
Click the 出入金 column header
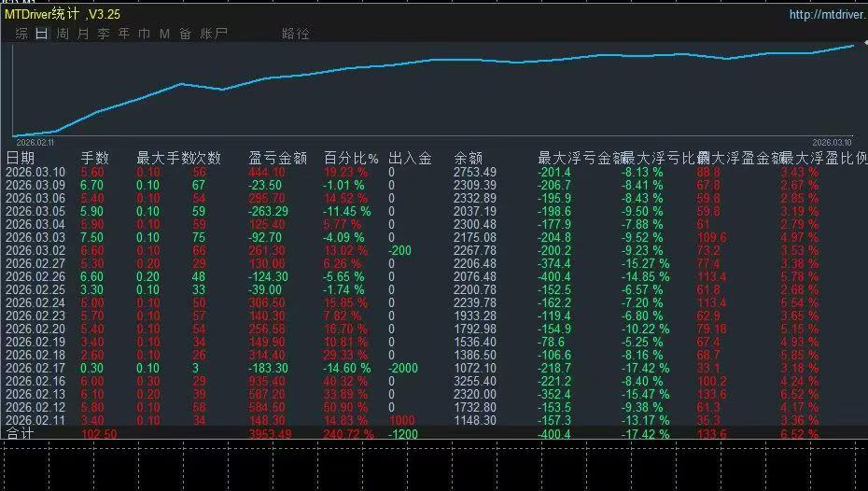(410, 159)
